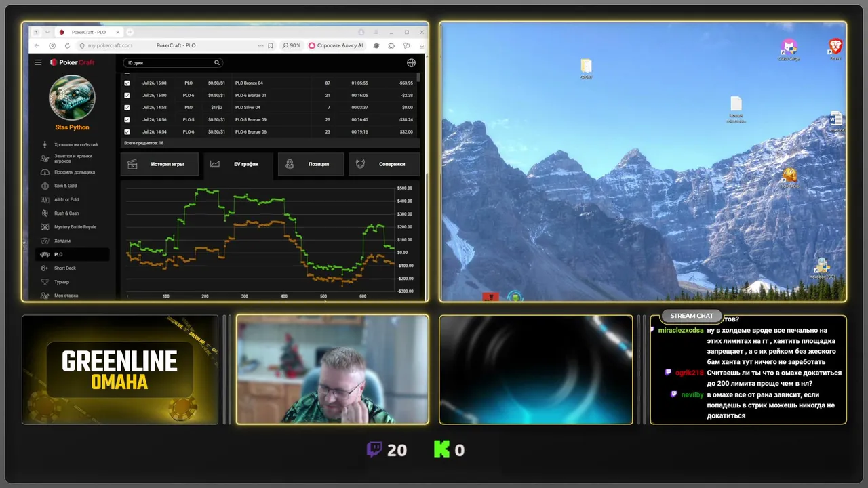
Task: Open Заметки и ярлыки игроков section
Action: click(x=72, y=159)
